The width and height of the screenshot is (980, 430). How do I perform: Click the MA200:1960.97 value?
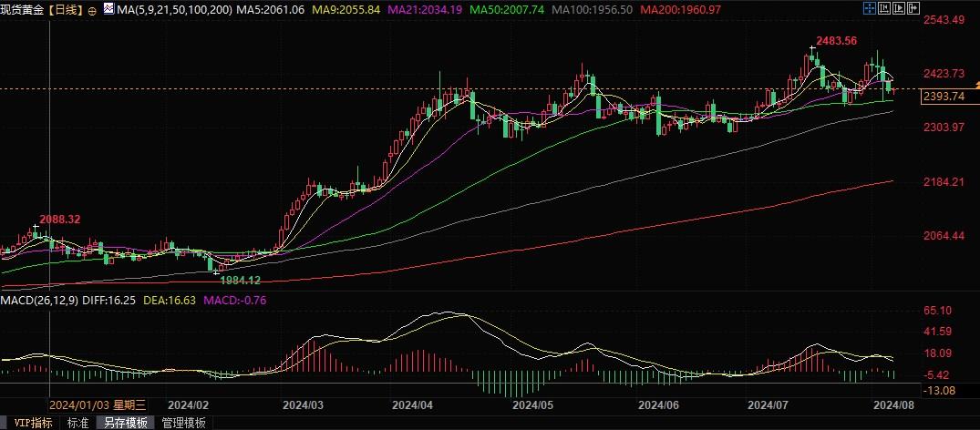(x=681, y=10)
